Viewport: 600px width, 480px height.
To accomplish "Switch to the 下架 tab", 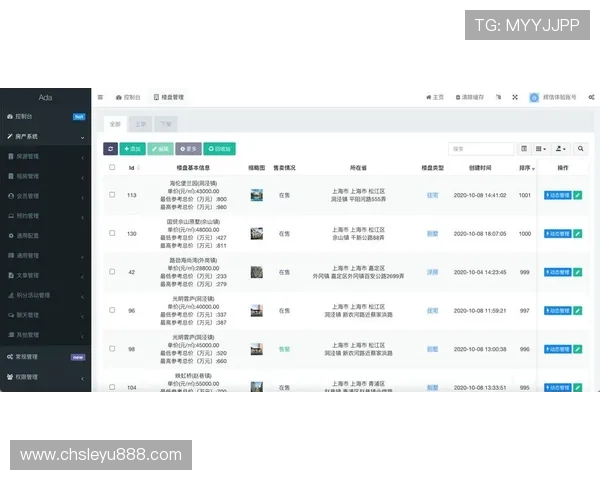I will (x=166, y=124).
